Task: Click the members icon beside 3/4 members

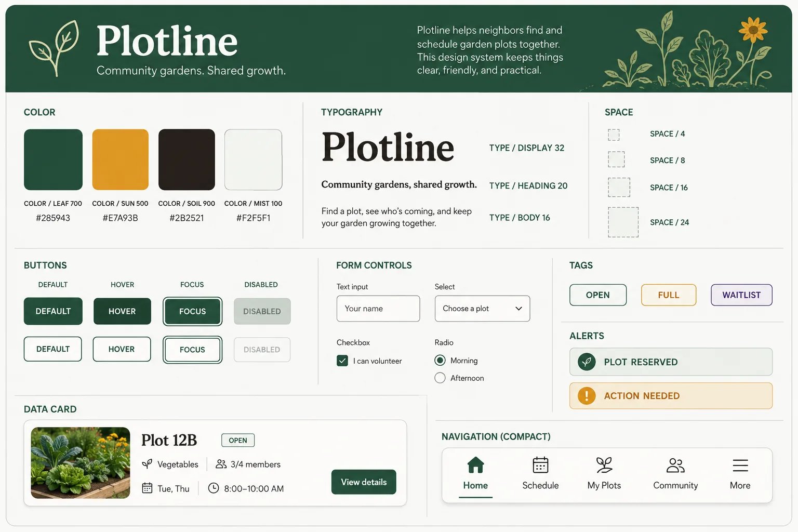Action: pyautogui.click(x=221, y=464)
